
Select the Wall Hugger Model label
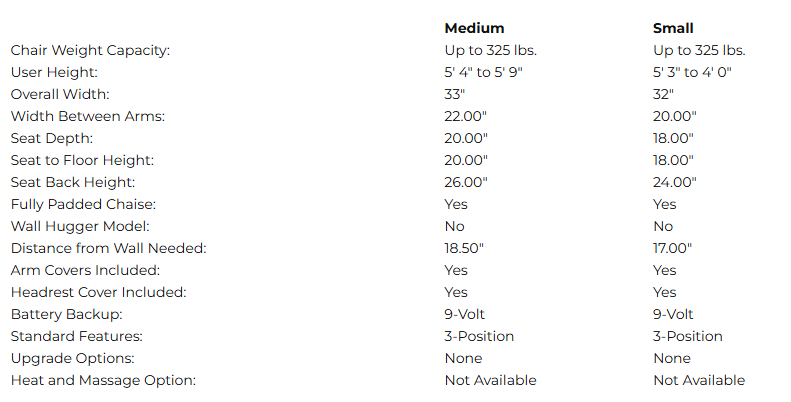click(80, 226)
